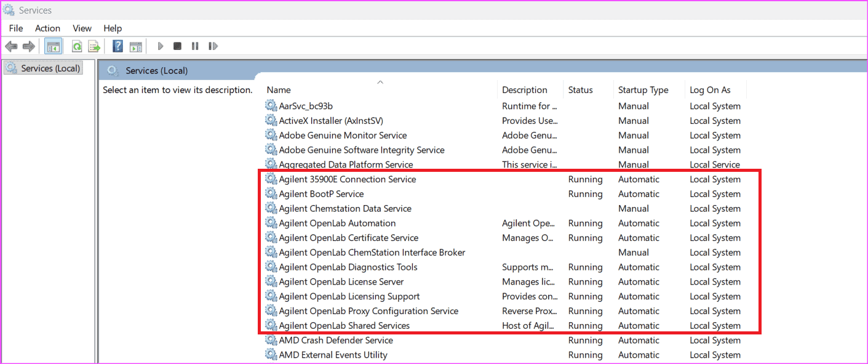Click gear icon of Agilent BootP Service
The width and height of the screenshot is (868, 364).
(x=271, y=194)
